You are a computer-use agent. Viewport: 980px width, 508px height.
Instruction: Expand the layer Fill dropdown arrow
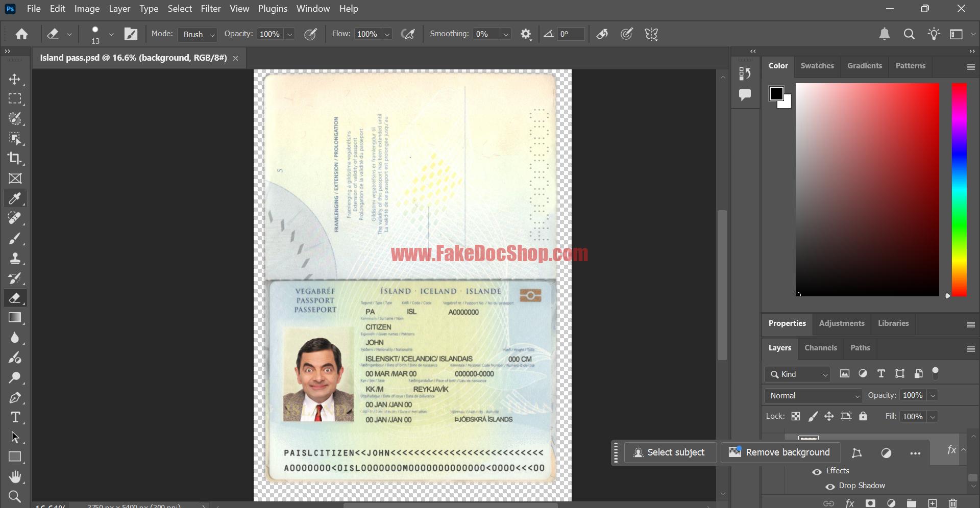933,417
